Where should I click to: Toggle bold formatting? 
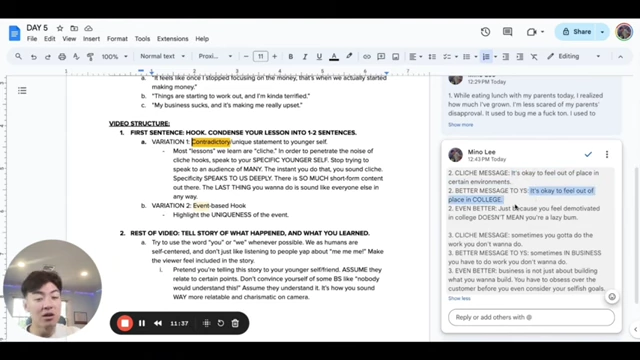tap(291, 57)
